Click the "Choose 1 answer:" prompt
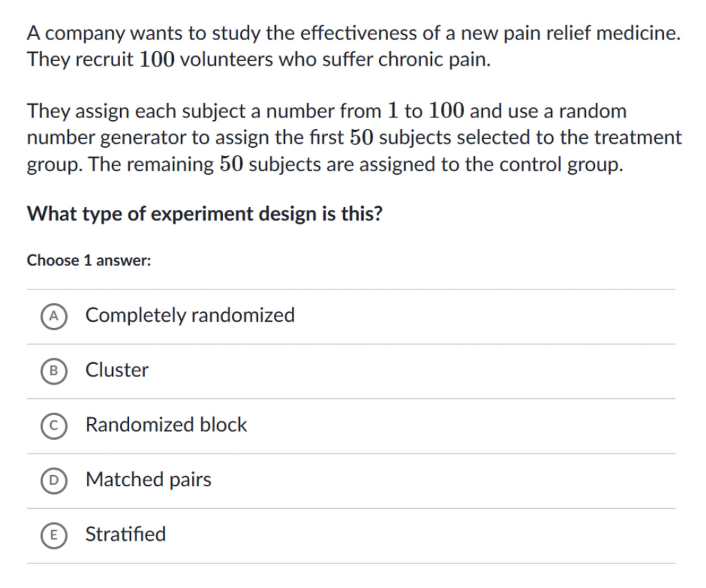Viewport: 706px width, 588px height. pyautogui.click(x=89, y=260)
